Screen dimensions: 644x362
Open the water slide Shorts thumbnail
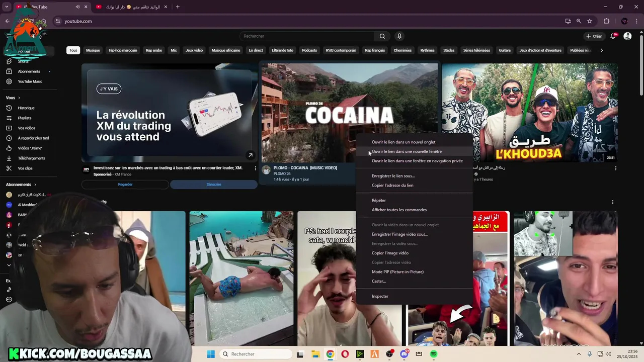click(x=241, y=278)
